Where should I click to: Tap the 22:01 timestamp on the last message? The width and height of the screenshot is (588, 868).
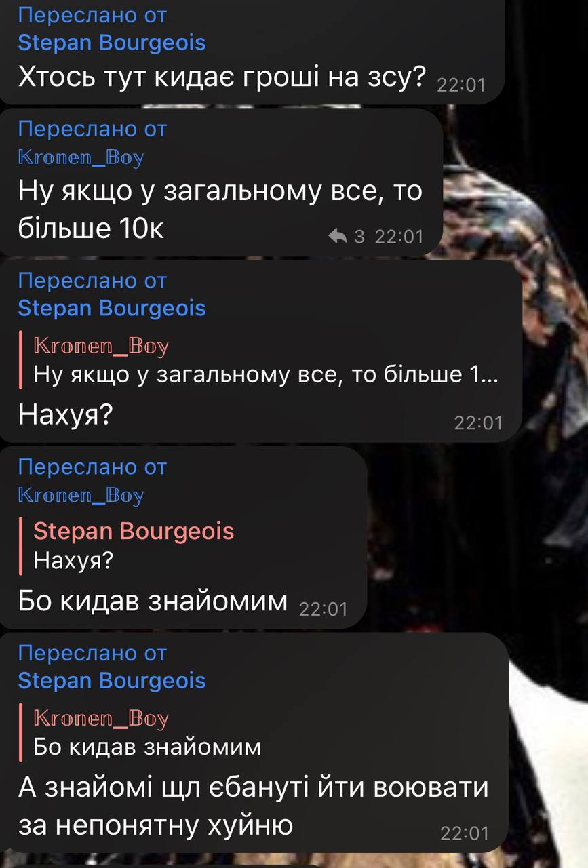click(465, 832)
